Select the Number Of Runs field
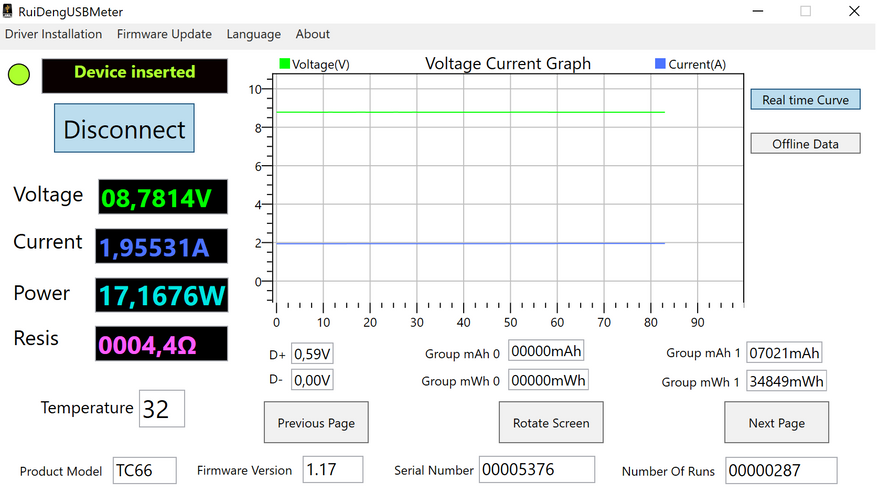Image resolution: width=877 pixels, height=502 pixels. 781,471
